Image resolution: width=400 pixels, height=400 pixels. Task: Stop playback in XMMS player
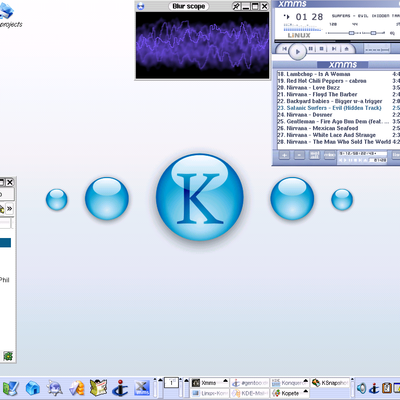322,49
